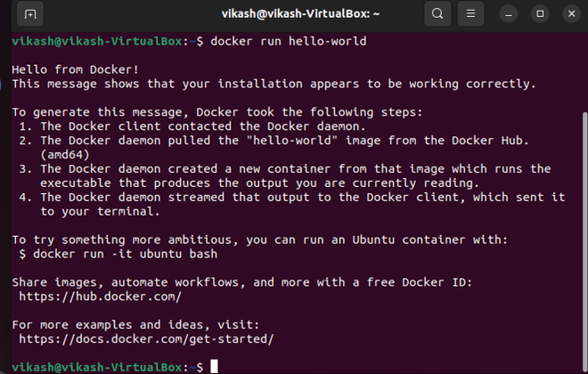This screenshot has height=374, width=588.
Task: Click the cursor block at the bottom prompt
Action: point(214,367)
